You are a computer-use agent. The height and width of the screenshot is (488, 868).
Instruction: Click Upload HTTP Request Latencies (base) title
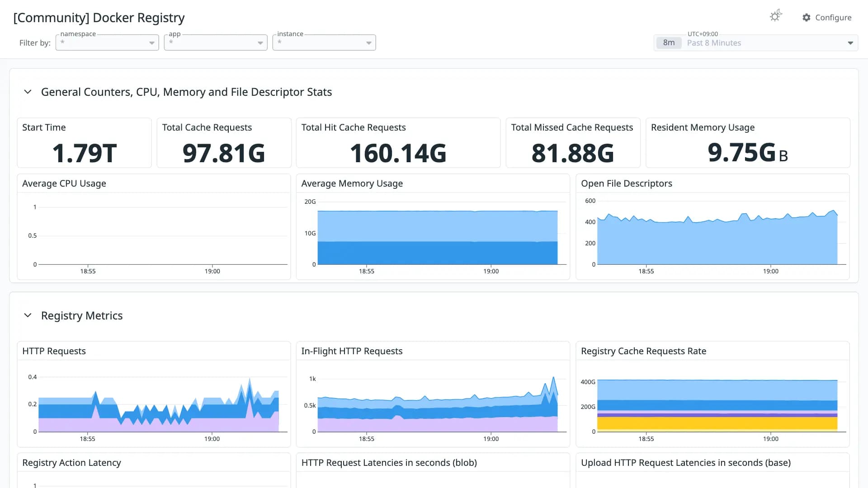click(685, 463)
